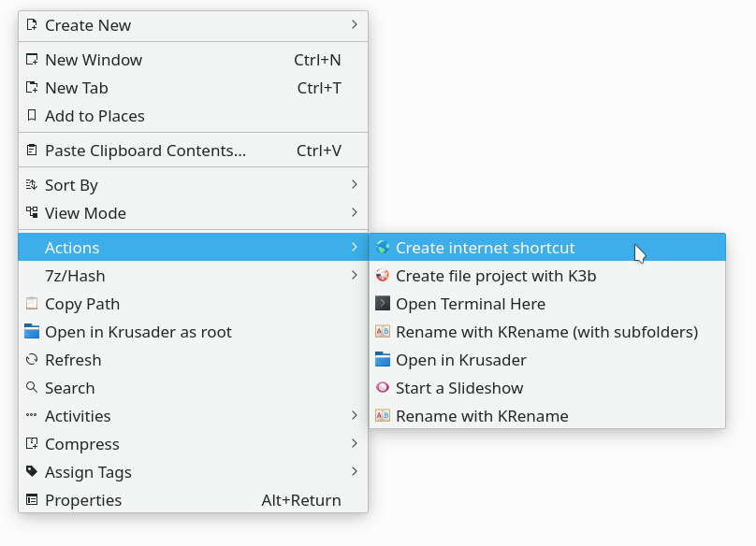Expand the Create New submenu arrow
This screenshot has width=756, height=546.
coord(355,24)
